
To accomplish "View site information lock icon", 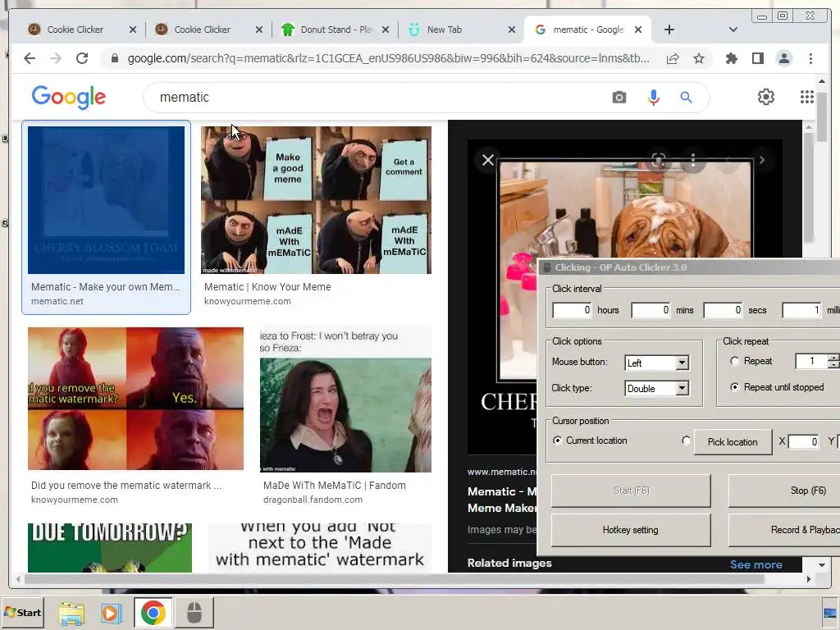I will (115, 58).
